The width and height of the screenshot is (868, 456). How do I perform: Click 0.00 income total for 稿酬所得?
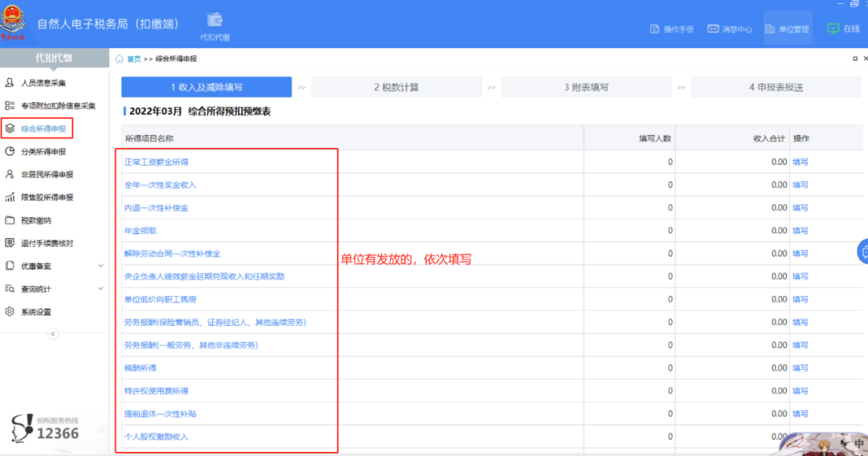(x=779, y=368)
